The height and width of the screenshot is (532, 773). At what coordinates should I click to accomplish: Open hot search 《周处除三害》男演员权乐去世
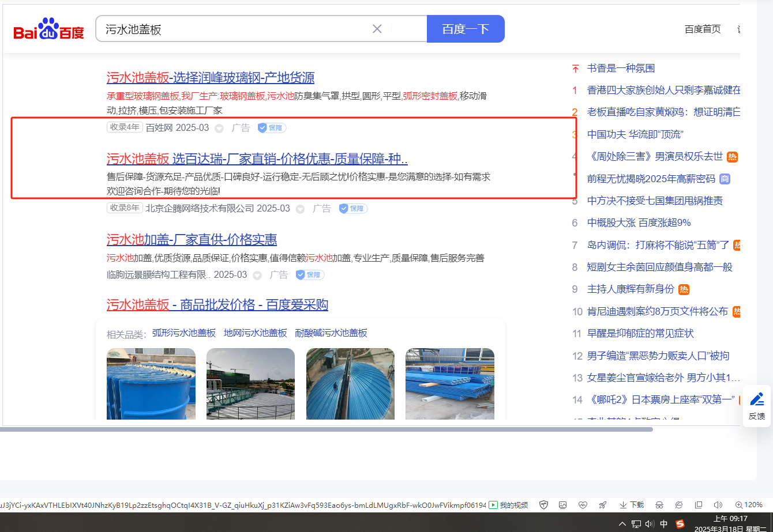point(655,156)
